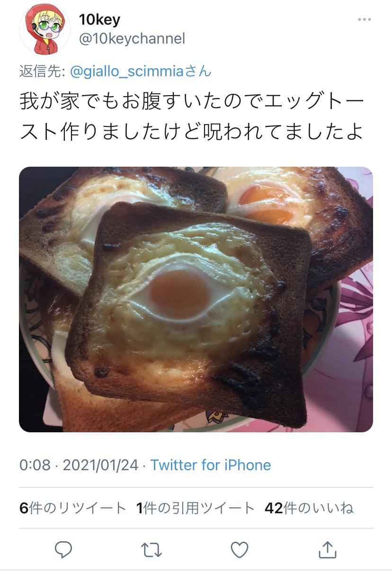View the 42件のいいね list
392x572 pixels.
(309, 509)
